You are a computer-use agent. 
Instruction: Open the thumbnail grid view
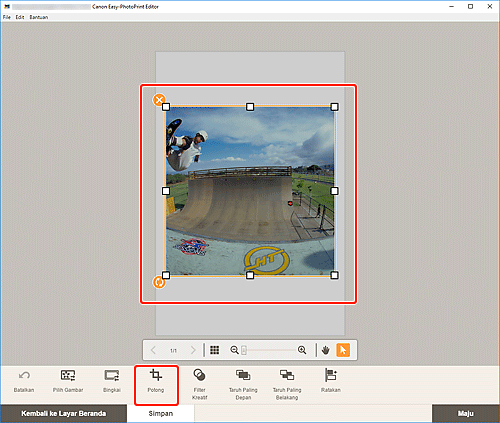click(215, 350)
